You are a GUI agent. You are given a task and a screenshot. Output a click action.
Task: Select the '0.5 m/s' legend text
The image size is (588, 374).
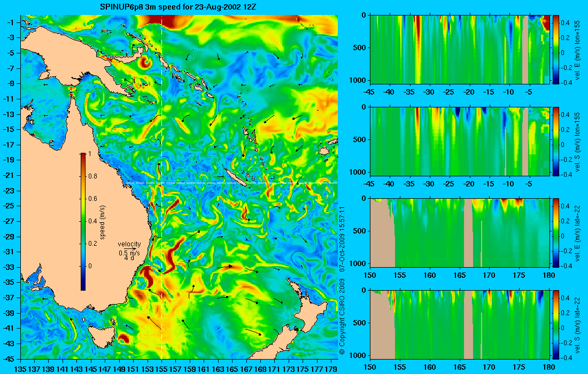click(x=129, y=253)
